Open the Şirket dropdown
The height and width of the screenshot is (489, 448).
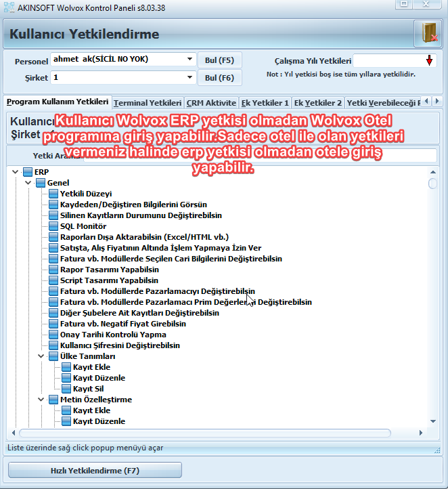(x=189, y=77)
